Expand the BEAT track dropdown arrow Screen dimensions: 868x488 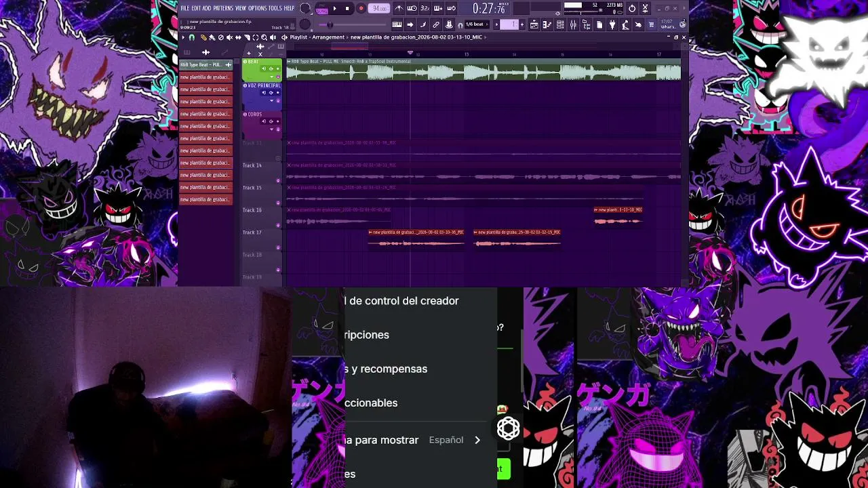coord(271,77)
